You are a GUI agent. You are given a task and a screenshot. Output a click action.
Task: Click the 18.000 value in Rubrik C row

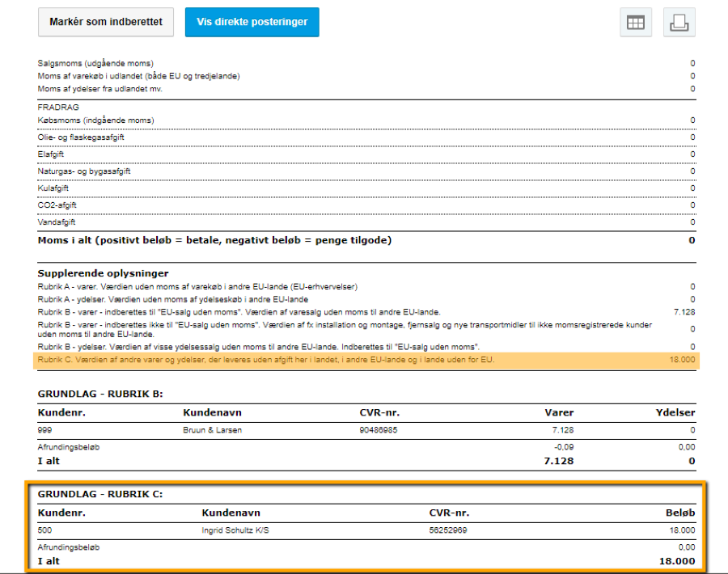(682, 360)
